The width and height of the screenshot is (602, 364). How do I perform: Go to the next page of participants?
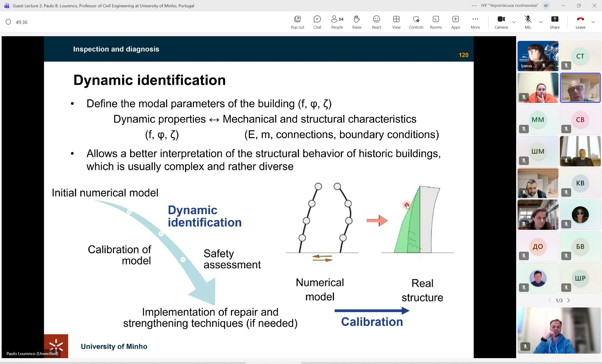[x=569, y=300]
